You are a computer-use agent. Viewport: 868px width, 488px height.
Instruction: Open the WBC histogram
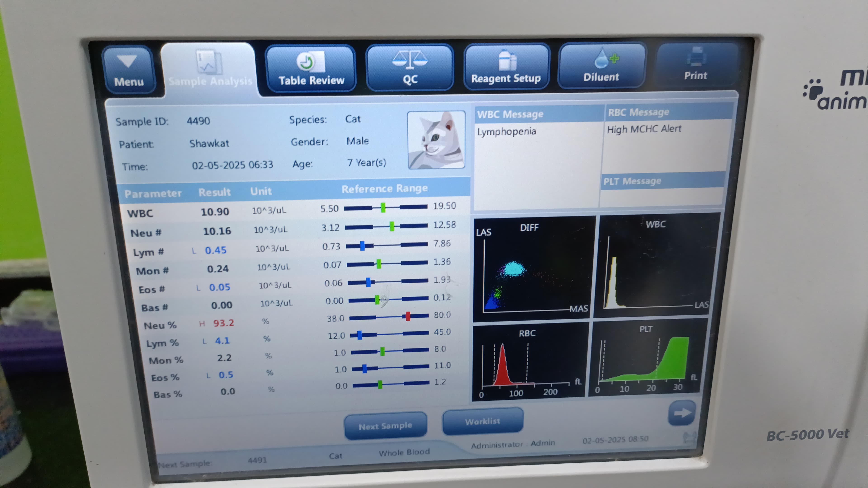[656, 265]
